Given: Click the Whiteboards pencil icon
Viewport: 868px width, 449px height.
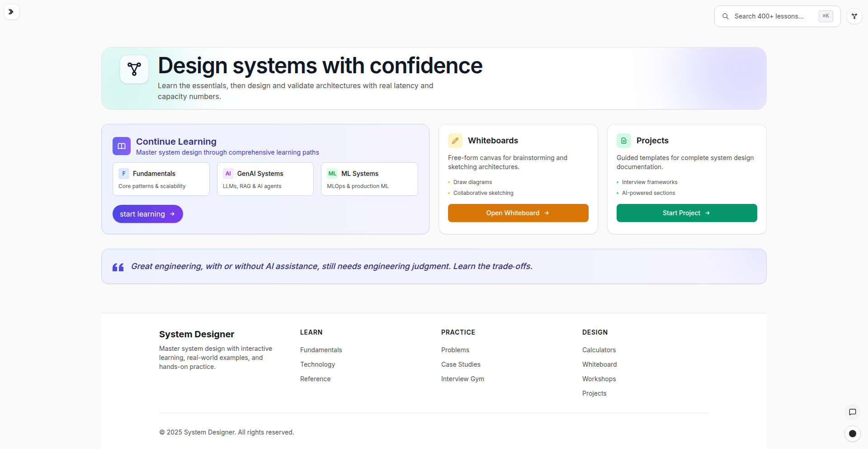Looking at the screenshot, I should 455,141.
